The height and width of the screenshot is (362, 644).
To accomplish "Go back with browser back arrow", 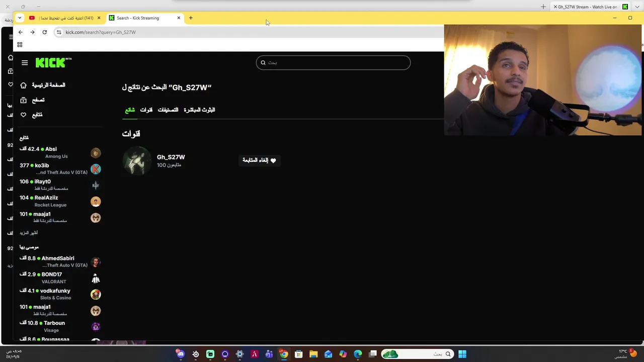I will [x=21, y=32].
